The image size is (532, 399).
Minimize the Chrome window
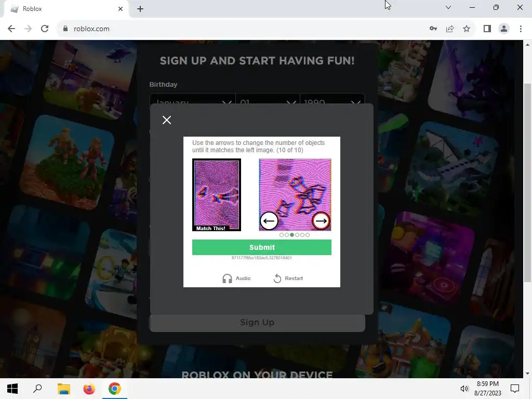472,7
